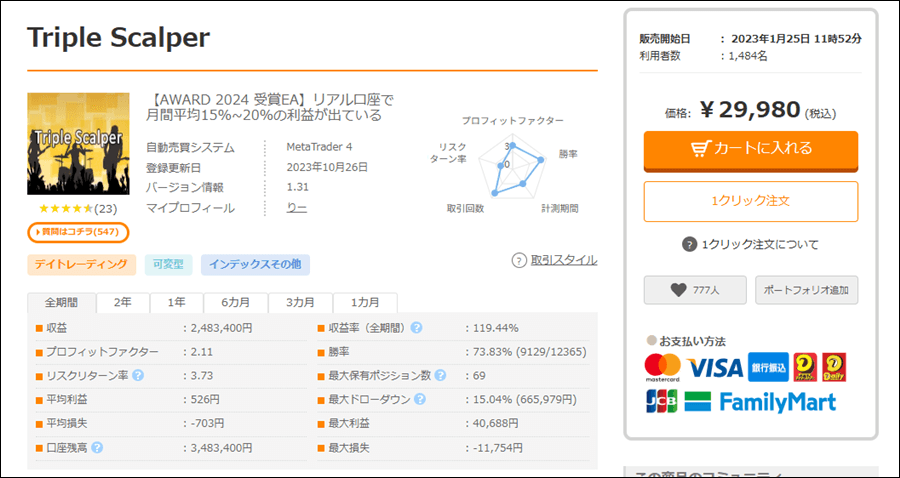Click the MetaTrader 4 platform text

[x=319, y=147]
